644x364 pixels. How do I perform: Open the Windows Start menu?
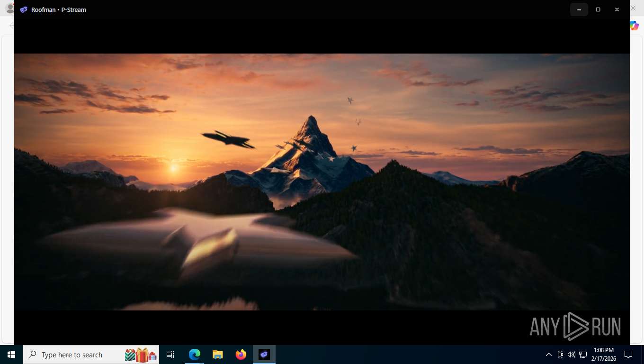[11, 355]
